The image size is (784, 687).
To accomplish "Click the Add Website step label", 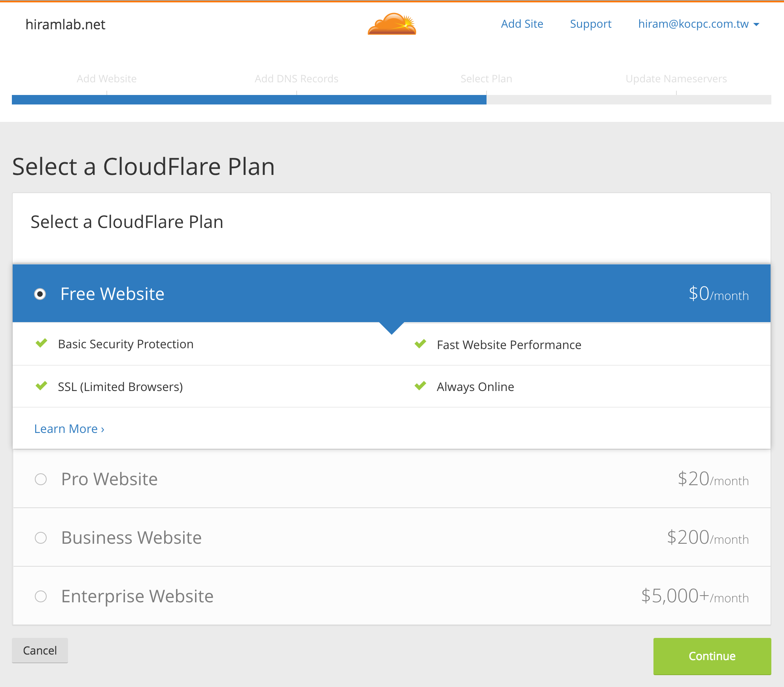I will [107, 78].
